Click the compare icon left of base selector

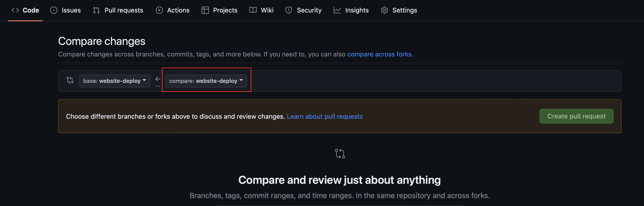point(70,80)
